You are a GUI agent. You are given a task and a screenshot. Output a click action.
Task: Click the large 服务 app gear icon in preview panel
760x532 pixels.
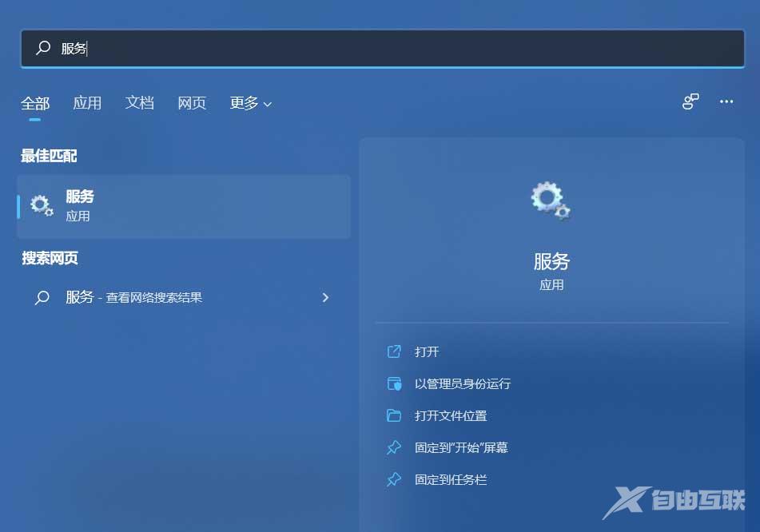click(x=550, y=200)
